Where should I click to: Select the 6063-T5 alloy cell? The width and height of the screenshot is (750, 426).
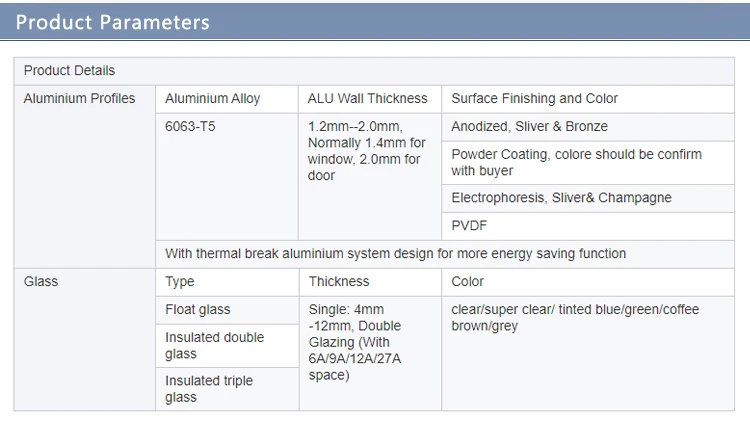tap(227, 177)
